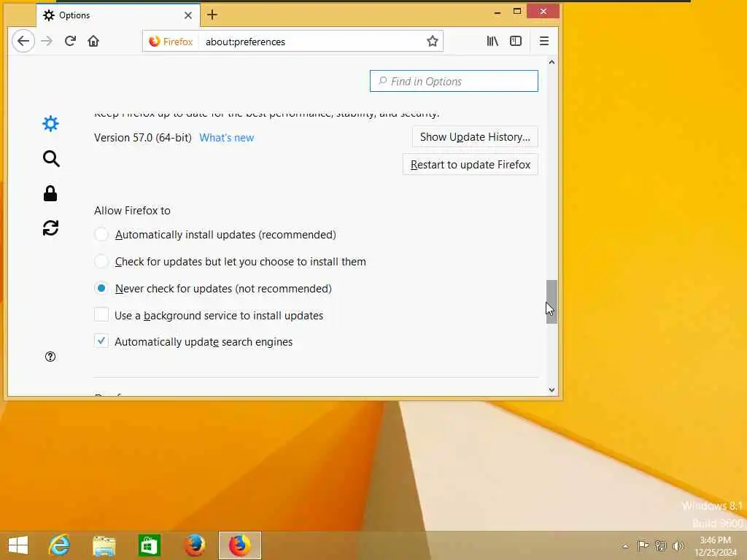Minimize the Firefox window
The width and height of the screenshot is (747, 560).
click(x=498, y=12)
